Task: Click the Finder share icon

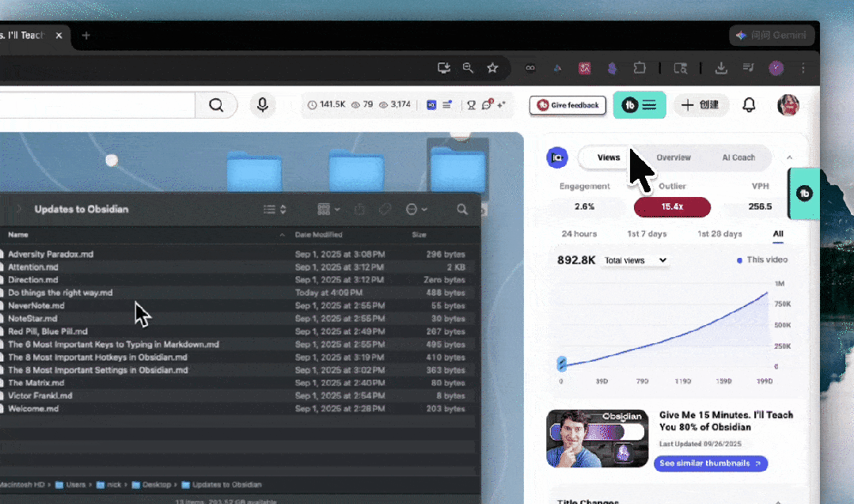Action: pyautogui.click(x=359, y=210)
